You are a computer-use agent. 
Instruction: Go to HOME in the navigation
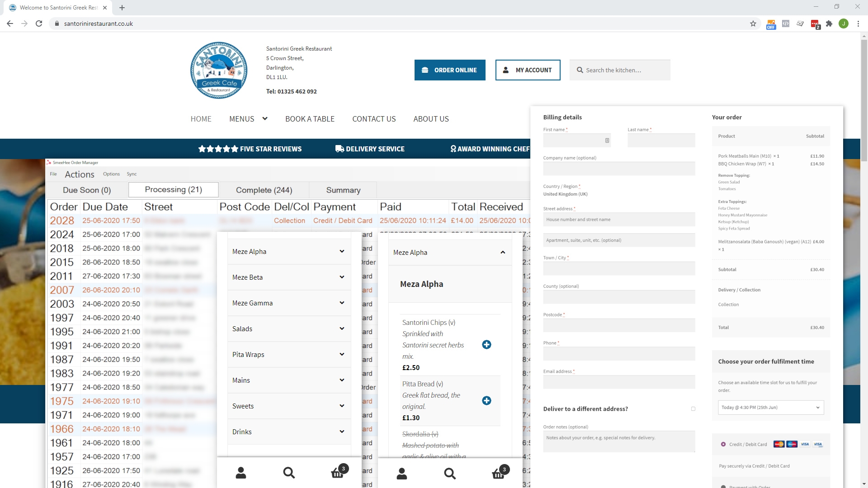click(x=201, y=119)
